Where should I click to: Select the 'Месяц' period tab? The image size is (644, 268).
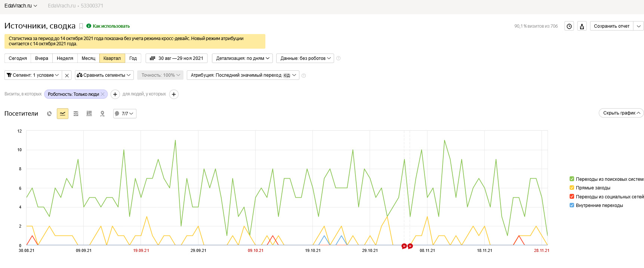(x=88, y=58)
